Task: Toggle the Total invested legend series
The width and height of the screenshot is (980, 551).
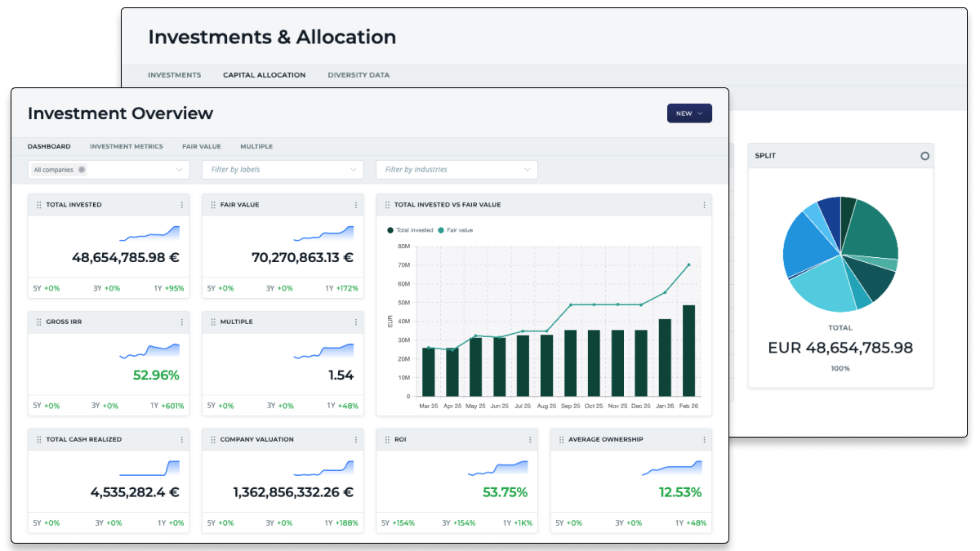Action: click(411, 230)
